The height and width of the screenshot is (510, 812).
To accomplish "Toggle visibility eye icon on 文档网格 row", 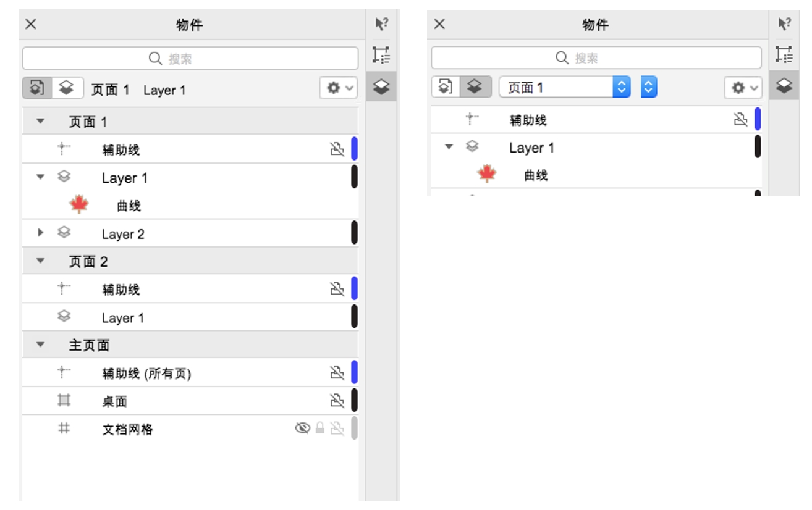I will point(302,428).
